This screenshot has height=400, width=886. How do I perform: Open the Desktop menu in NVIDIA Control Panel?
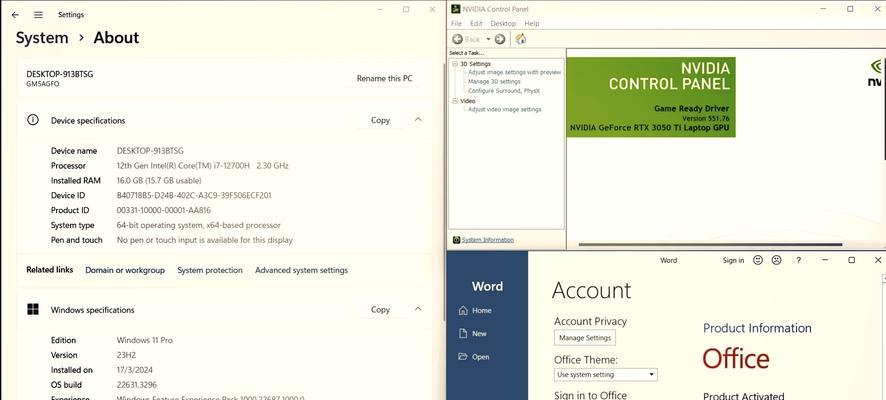pyautogui.click(x=503, y=23)
